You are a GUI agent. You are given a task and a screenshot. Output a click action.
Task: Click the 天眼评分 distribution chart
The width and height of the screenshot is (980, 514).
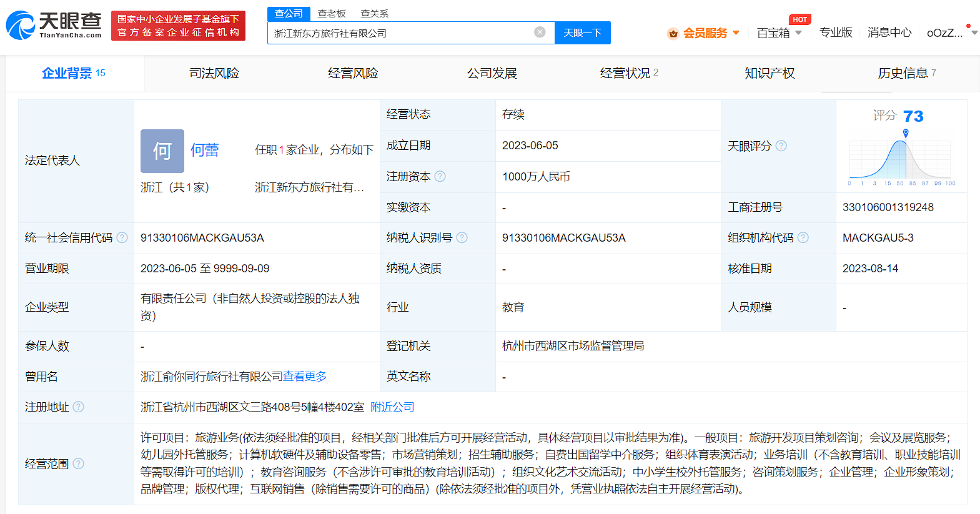tap(901, 157)
